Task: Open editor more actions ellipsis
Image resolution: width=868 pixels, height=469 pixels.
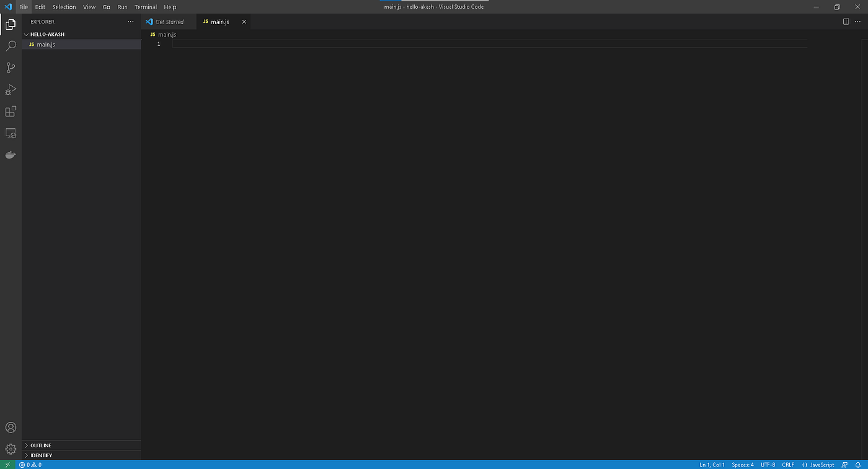Action: [858, 22]
